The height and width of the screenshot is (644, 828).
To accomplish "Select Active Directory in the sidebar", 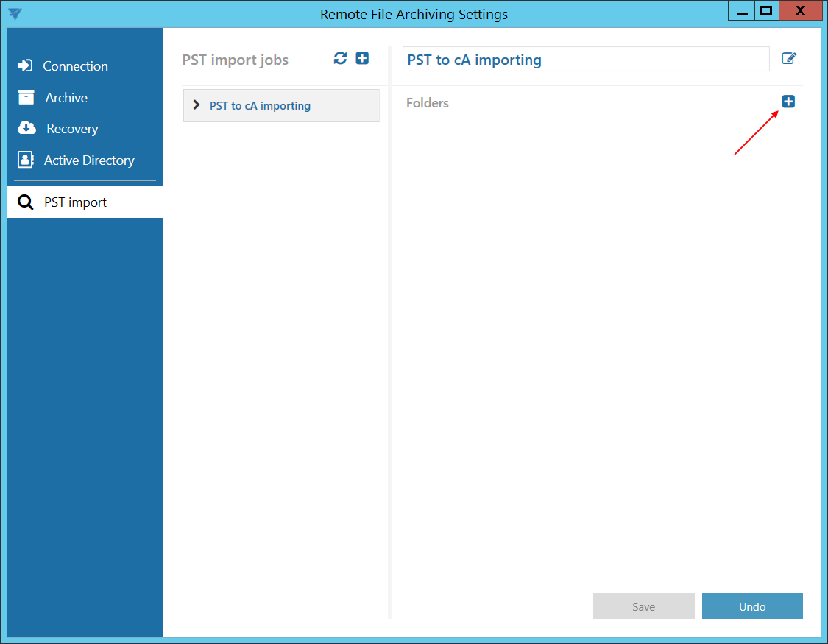I will point(88,160).
